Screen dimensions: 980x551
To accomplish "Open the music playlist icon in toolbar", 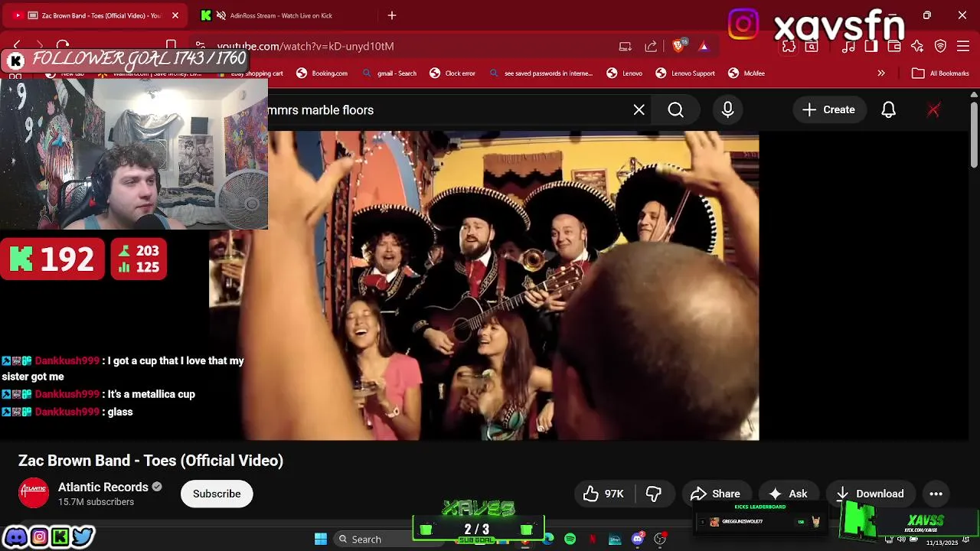I will click(x=848, y=46).
